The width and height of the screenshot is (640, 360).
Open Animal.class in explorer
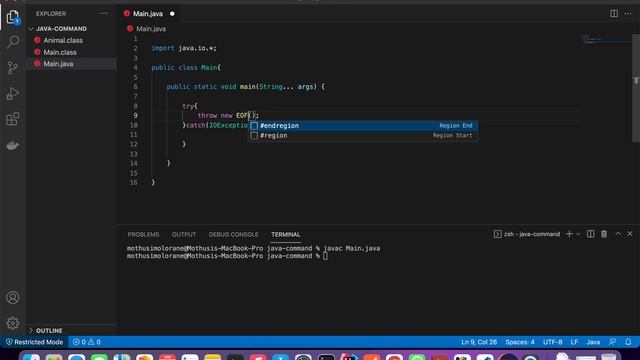63,40
